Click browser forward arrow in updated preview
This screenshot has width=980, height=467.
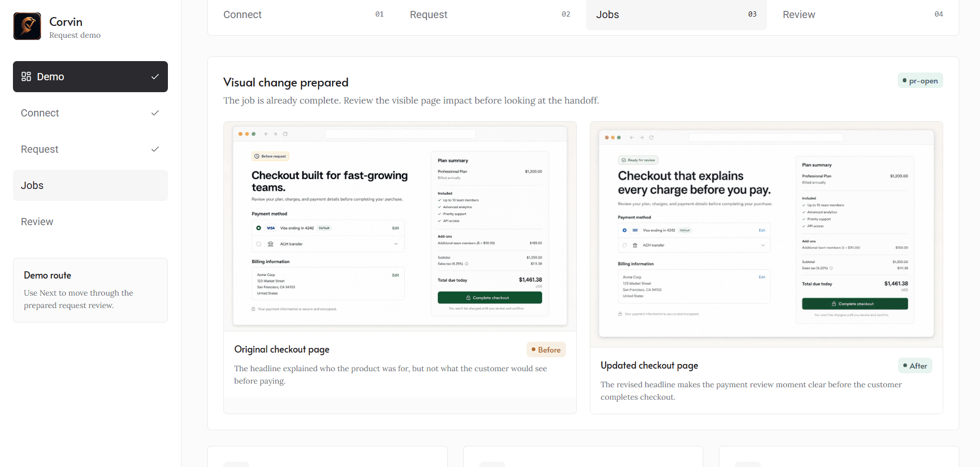click(642, 138)
